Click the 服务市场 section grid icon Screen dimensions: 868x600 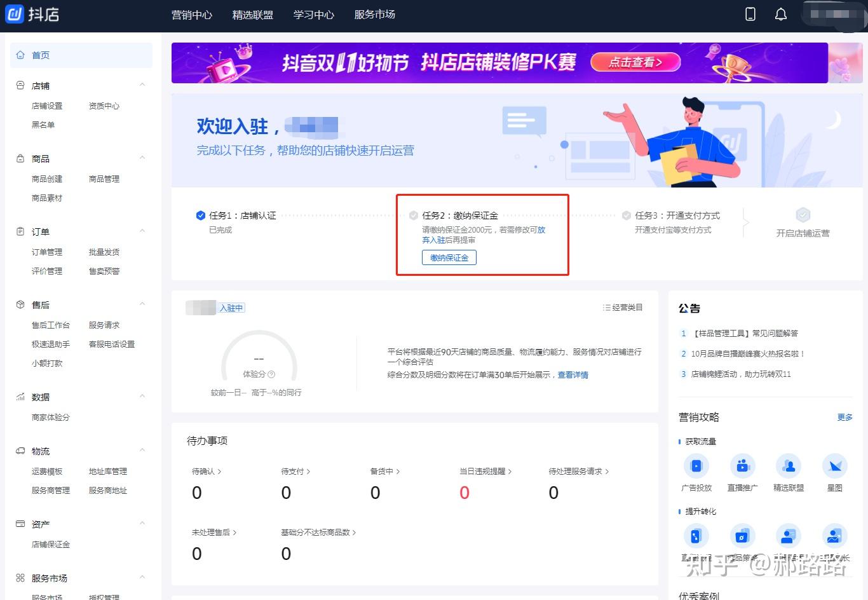pyautogui.click(x=20, y=578)
